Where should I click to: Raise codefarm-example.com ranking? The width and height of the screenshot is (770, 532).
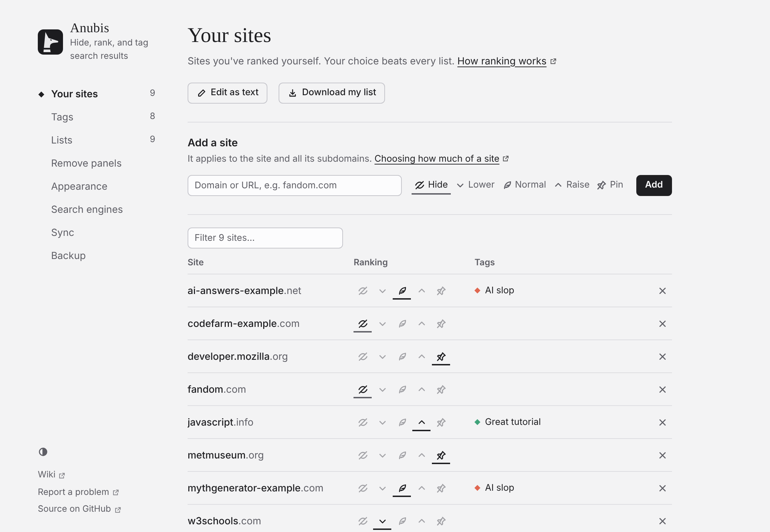click(421, 324)
